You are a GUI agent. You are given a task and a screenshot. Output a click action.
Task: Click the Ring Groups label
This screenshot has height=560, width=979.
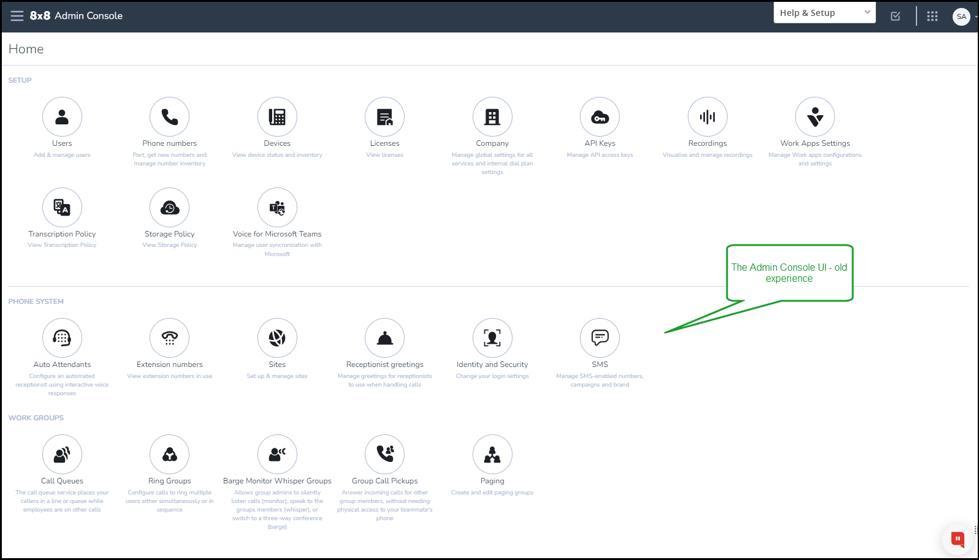point(170,481)
